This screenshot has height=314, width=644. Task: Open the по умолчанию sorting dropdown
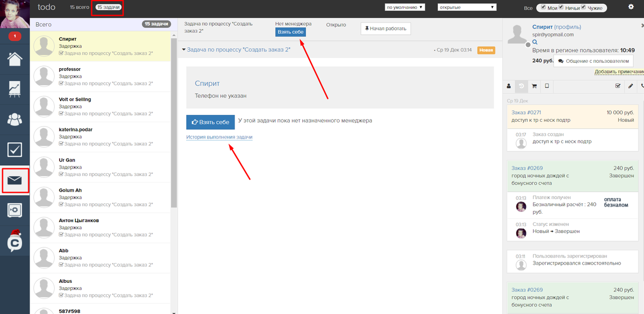point(405,8)
